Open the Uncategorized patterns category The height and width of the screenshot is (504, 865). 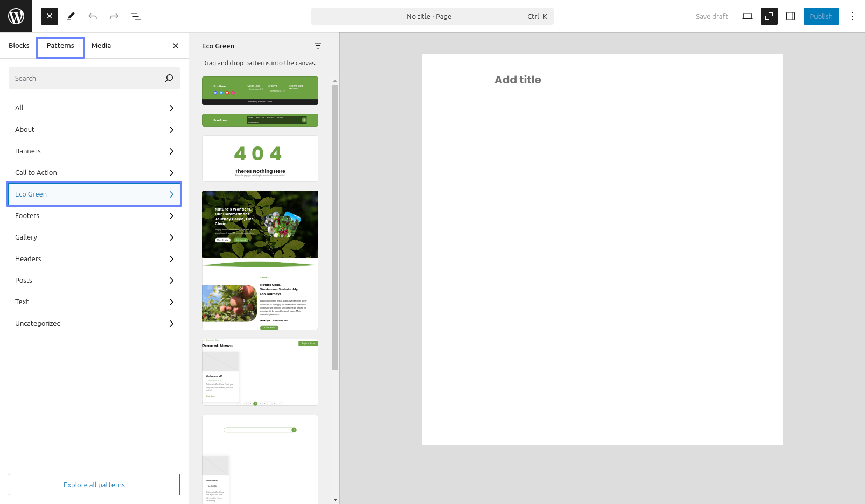tap(94, 324)
